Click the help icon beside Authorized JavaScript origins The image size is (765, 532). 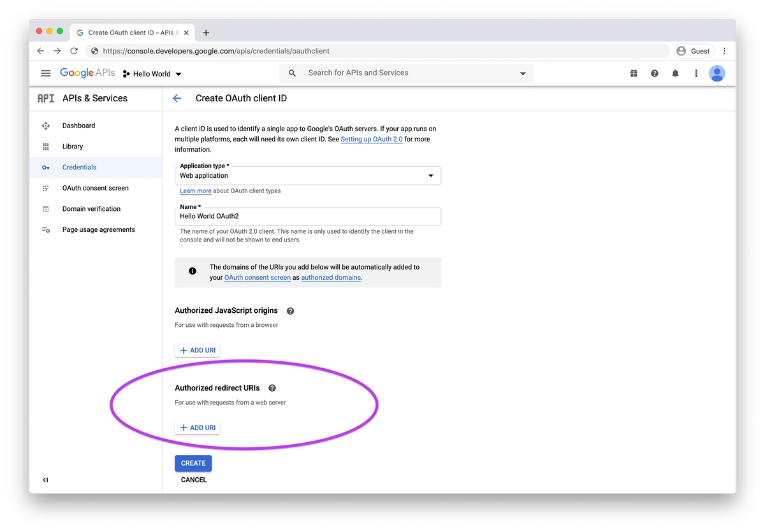[x=290, y=310]
